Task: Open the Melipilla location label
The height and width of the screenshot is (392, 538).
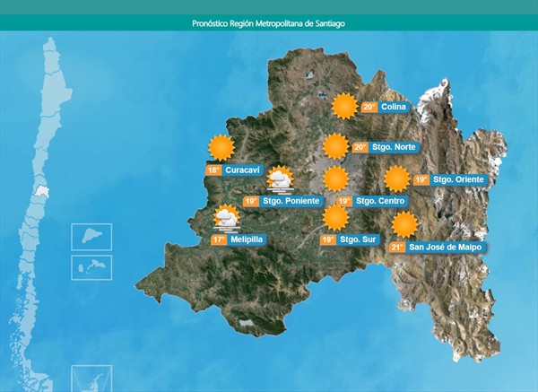Action: (x=247, y=240)
